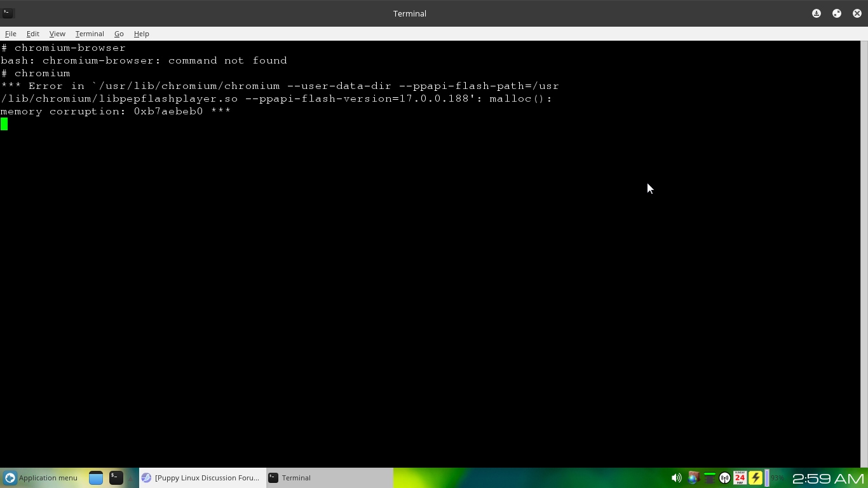Click the green network monitor tray icon
The image size is (868, 488).
click(x=709, y=478)
